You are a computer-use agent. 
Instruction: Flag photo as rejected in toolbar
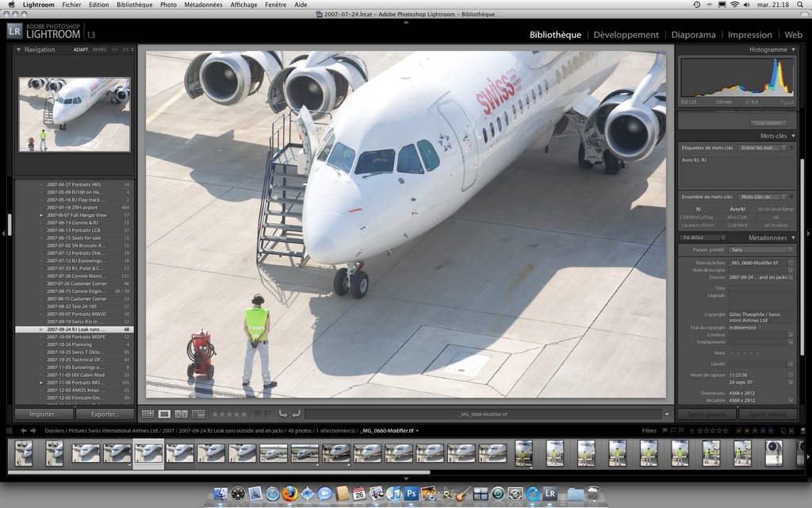268,414
